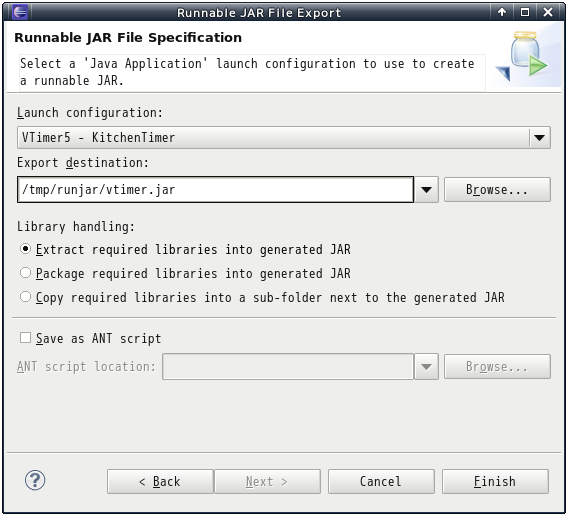Click Browse next to ANT script location
Image resolution: width=568 pixels, height=515 pixels.
497,367
